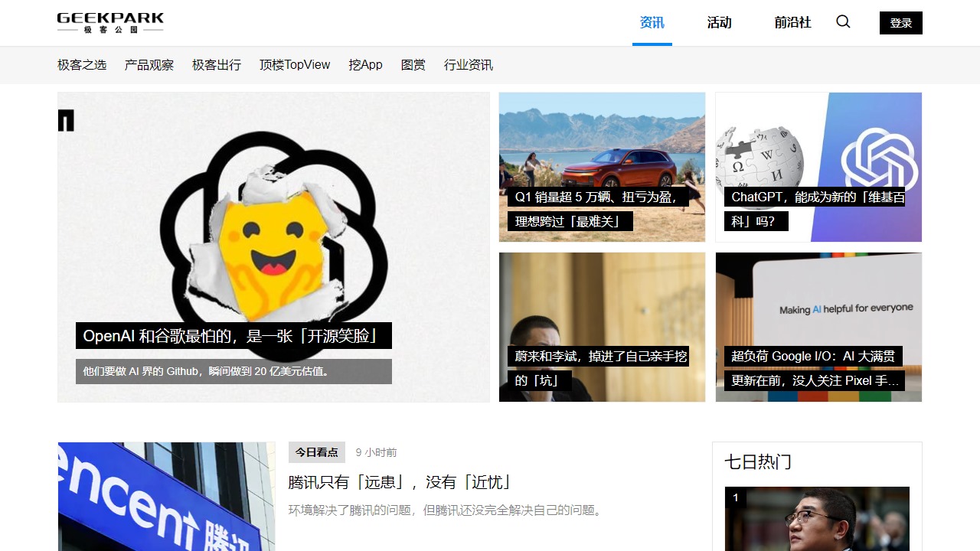
Task: Open the 极客出行 section
Action: point(217,65)
